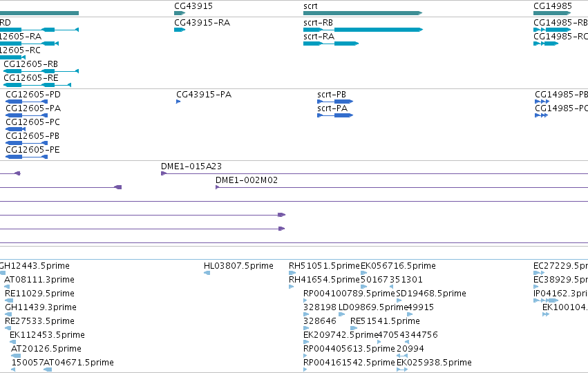Click the CG43915-PA protein label
588x373 pixels.
tap(204, 95)
